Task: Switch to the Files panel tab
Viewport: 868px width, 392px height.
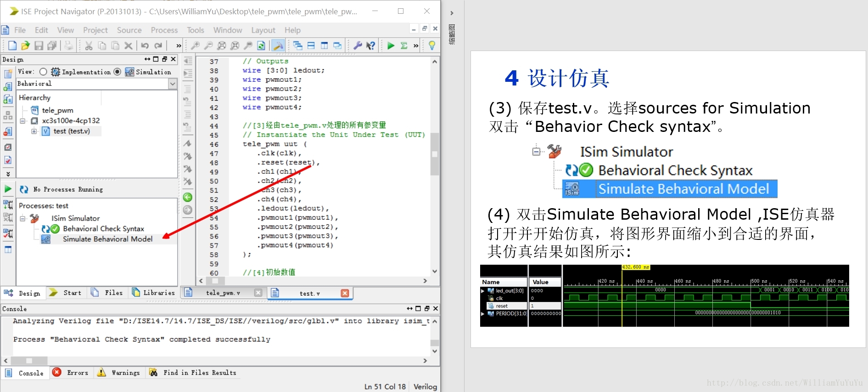Action: pos(107,293)
